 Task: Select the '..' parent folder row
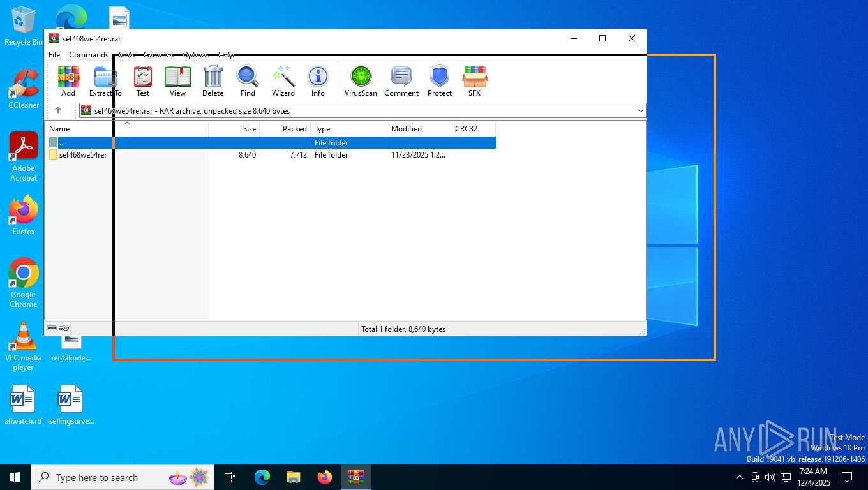pos(271,143)
